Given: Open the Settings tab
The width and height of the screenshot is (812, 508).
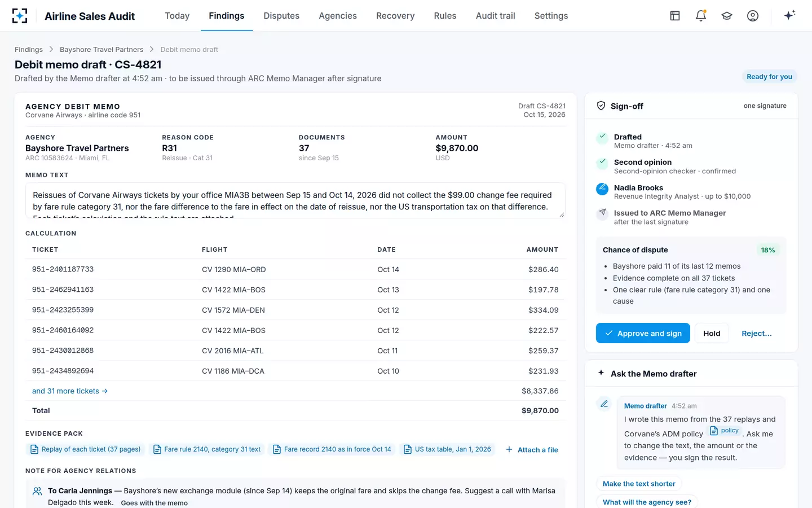Looking at the screenshot, I should (551, 16).
